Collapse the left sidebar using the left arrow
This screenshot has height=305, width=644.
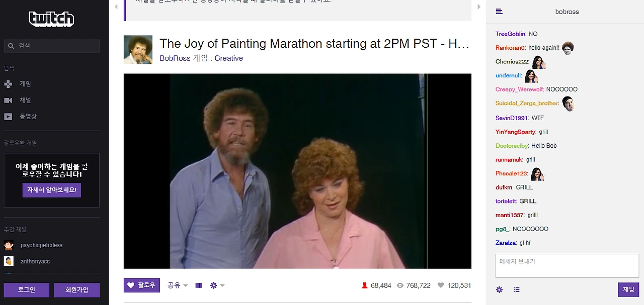(117, 7)
